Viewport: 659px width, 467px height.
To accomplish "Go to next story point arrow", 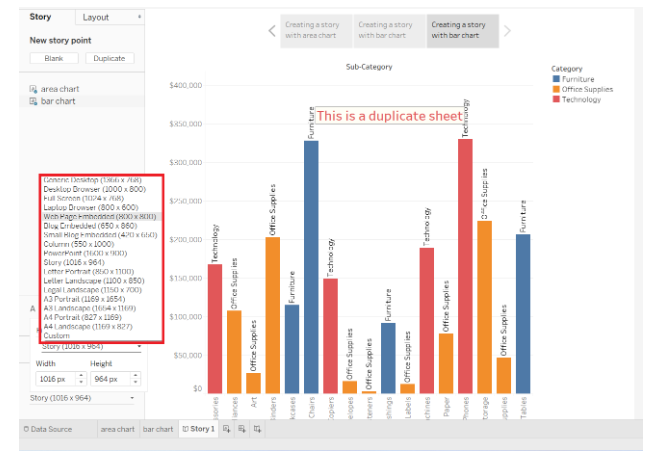I will (x=507, y=31).
